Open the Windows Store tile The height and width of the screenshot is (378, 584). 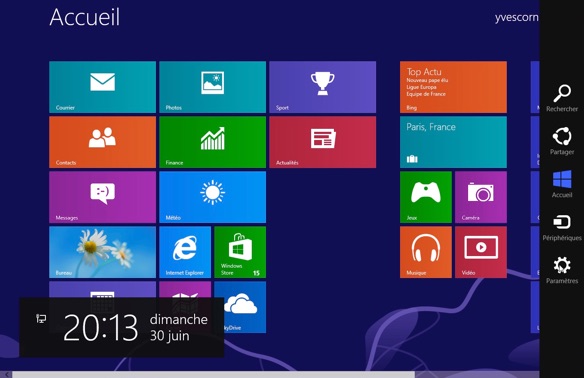240,252
